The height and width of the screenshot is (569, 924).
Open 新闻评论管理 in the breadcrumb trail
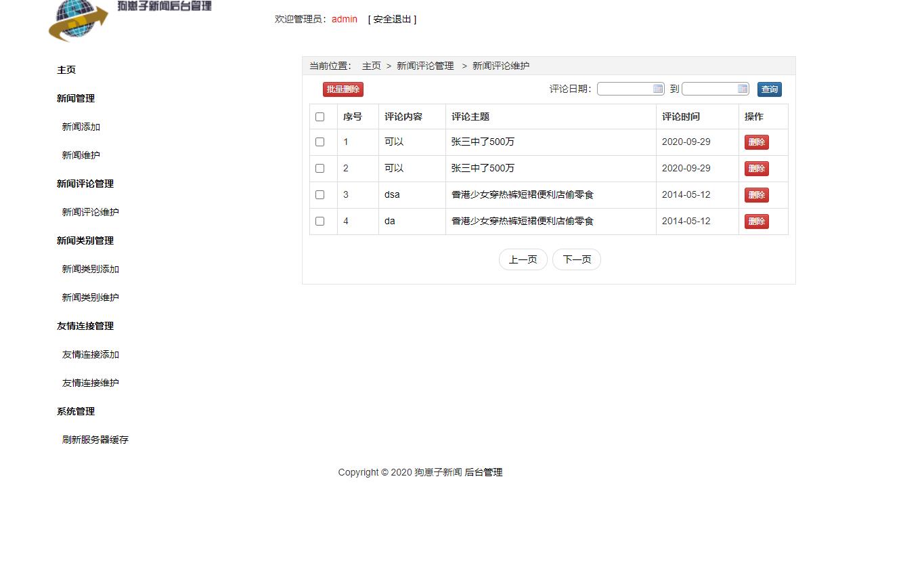[425, 66]
